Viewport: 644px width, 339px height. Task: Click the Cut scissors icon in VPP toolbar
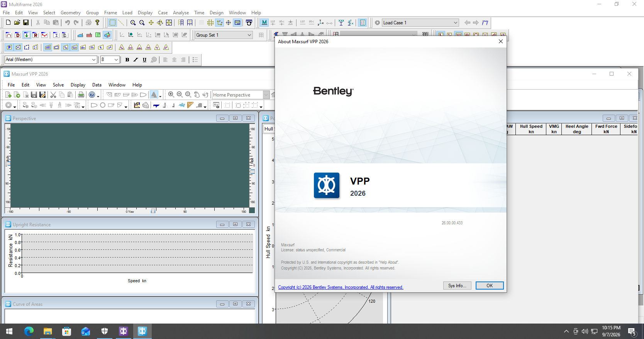pyautogui.click(x=53, y=95)
